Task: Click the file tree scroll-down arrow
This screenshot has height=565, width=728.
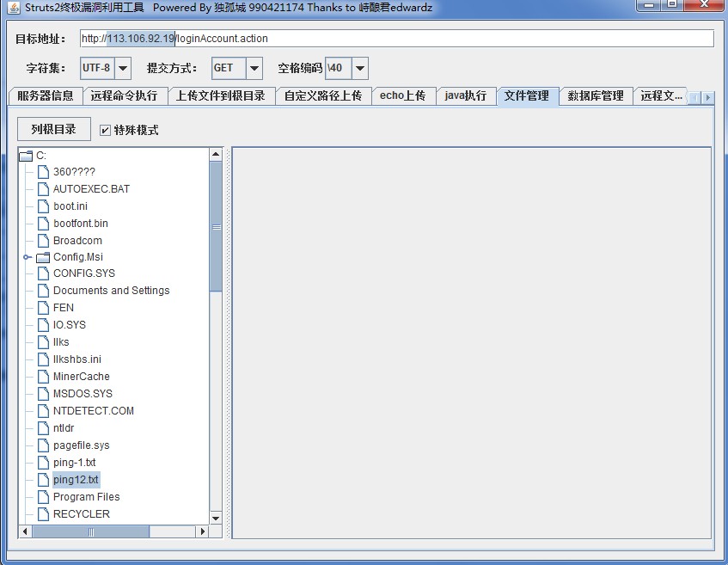Action: 216,519
